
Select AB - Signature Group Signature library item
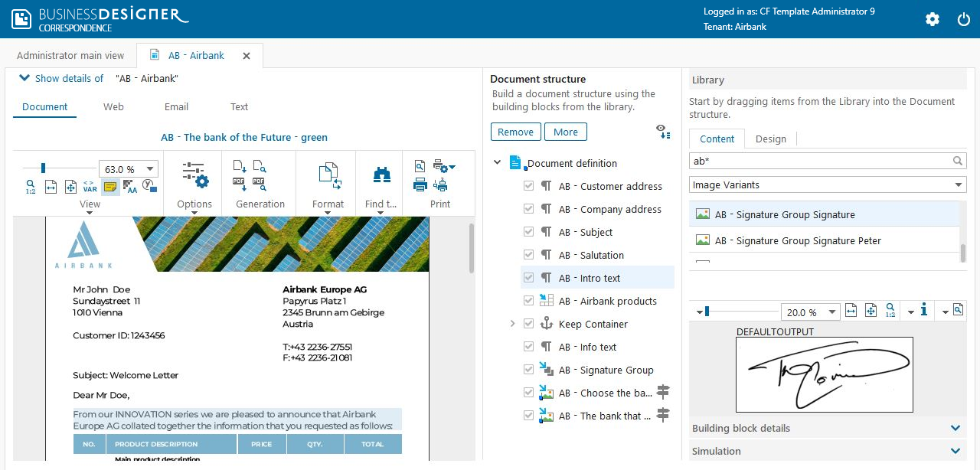(x=825, y=214)
